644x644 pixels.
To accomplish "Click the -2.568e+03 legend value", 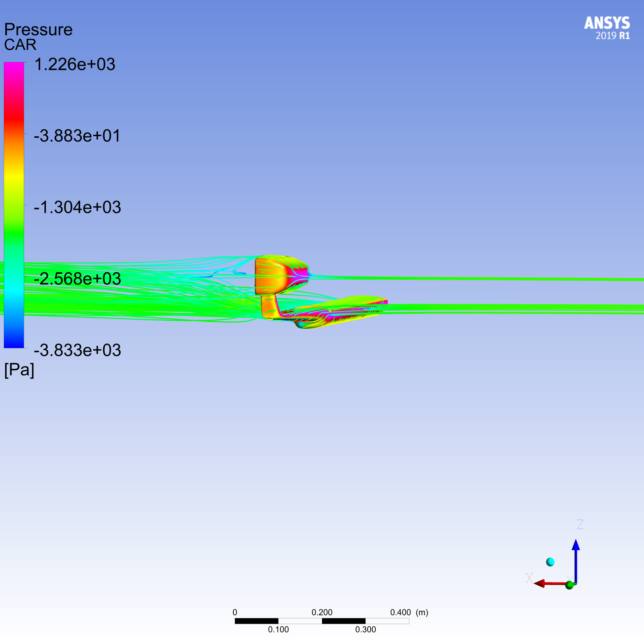I will [x=77, y=279].
